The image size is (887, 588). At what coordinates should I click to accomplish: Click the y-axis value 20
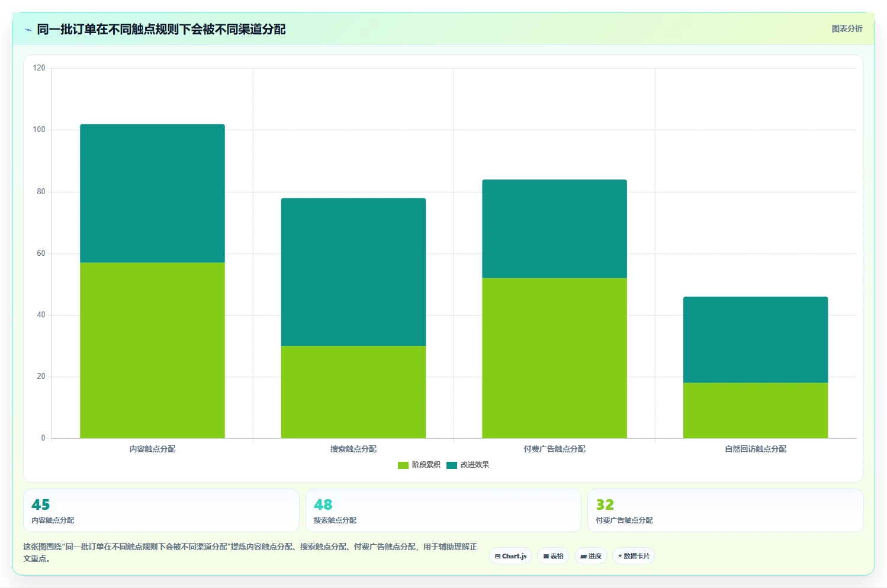tap(41, 377)
